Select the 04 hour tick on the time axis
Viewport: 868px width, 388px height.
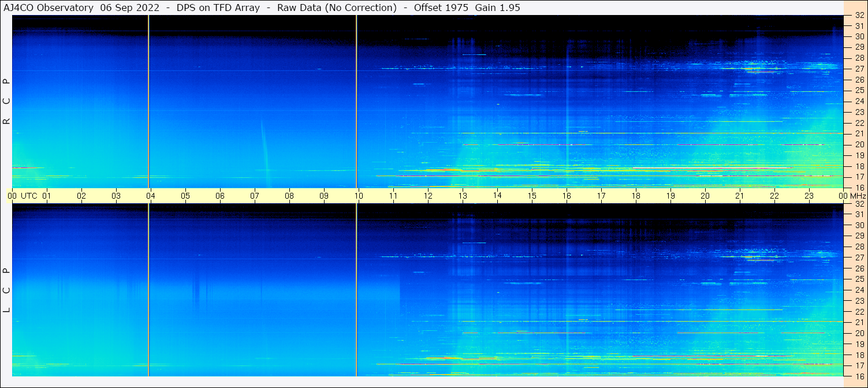151,196
